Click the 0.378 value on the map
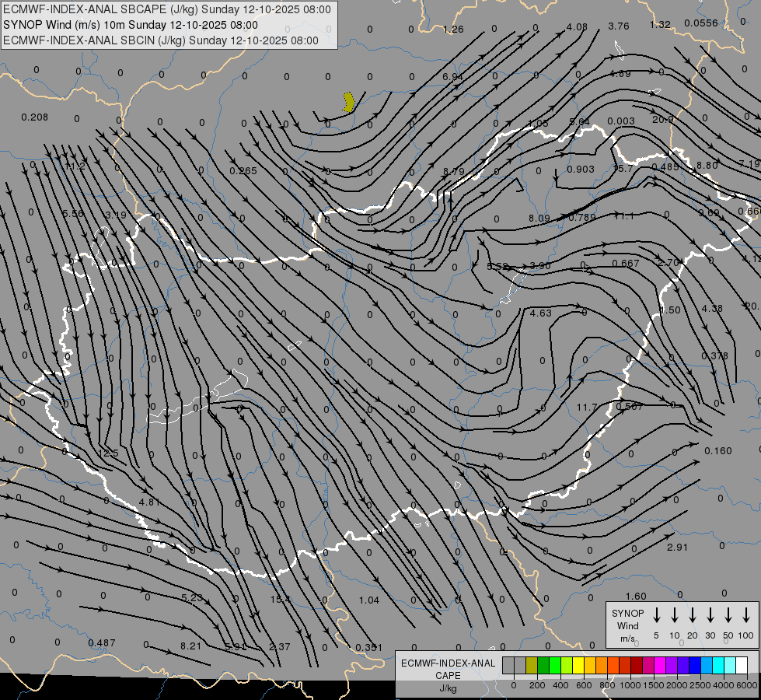 tap(715, 355)
